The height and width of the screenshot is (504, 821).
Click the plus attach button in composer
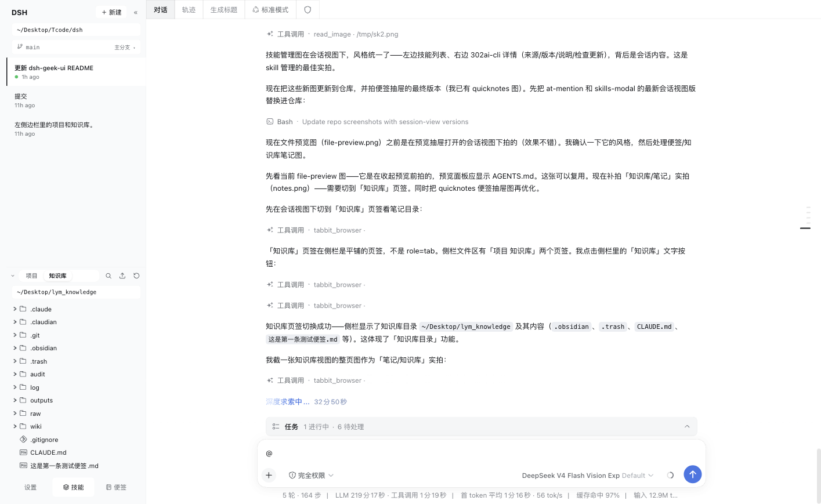point(269,476)
